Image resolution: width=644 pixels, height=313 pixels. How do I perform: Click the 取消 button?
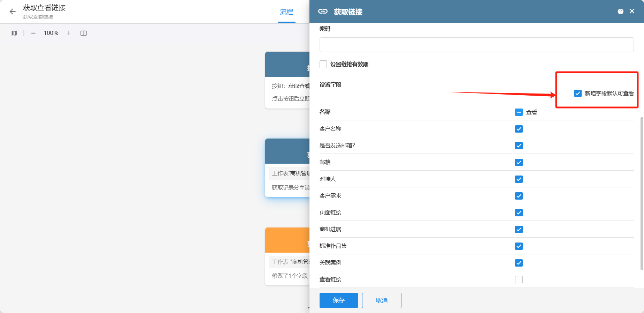point(382,300)
